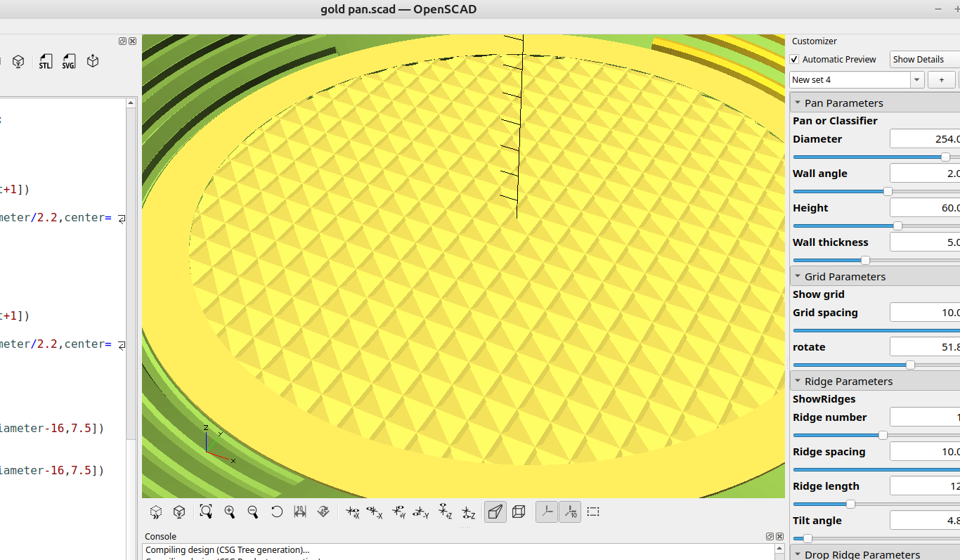
Task: Uncheck the Automatic Preview checkbox
Action: 795,60
